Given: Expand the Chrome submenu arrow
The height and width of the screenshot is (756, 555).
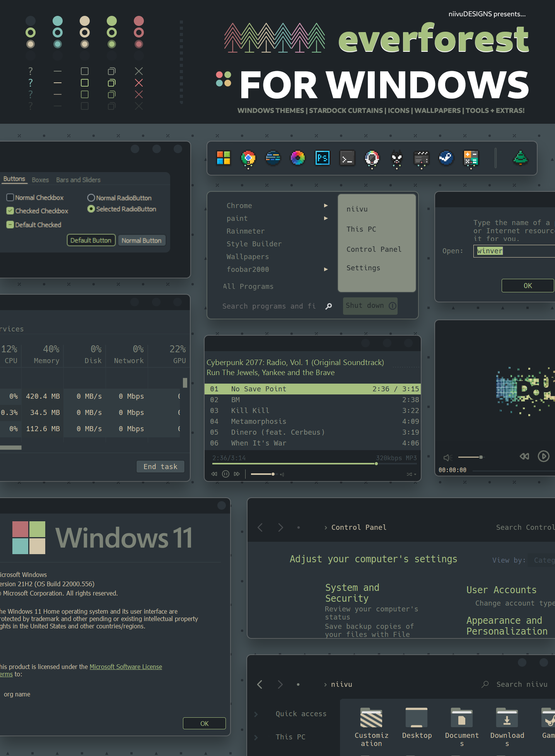Looking at the screenshot, I should 326,206.
